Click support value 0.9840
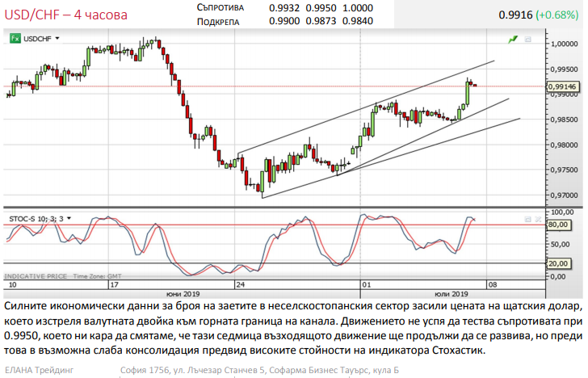Viewport: 588px width, 378px height. pos(358,21)
